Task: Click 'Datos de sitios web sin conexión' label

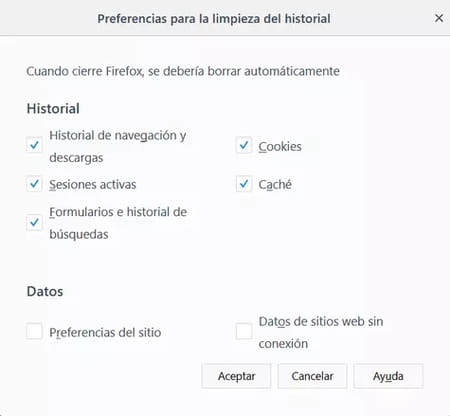Action: 321,332
